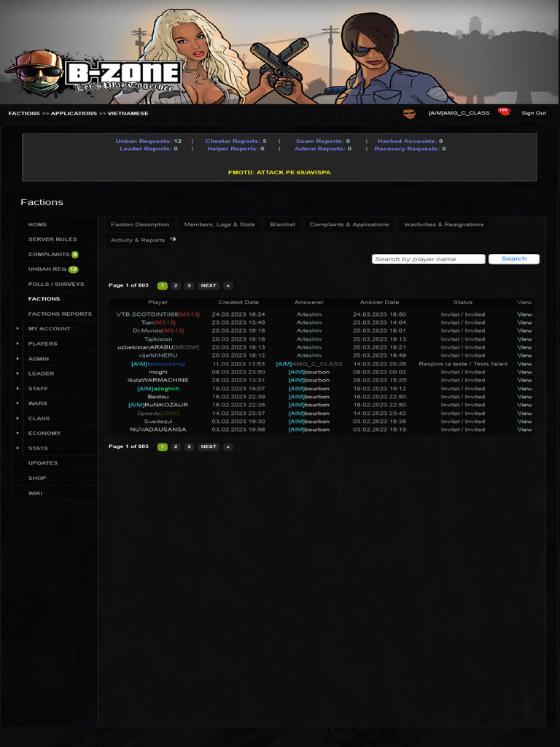Open the Faction Description tab
The image size is (560, 747).
[x=140, y=225]
